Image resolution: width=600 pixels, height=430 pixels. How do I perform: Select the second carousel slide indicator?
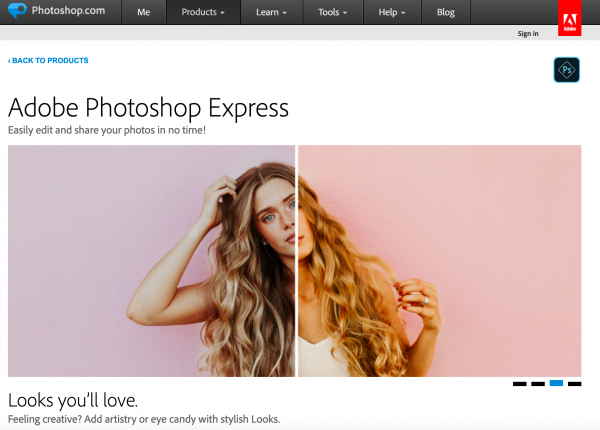(538, 384)
